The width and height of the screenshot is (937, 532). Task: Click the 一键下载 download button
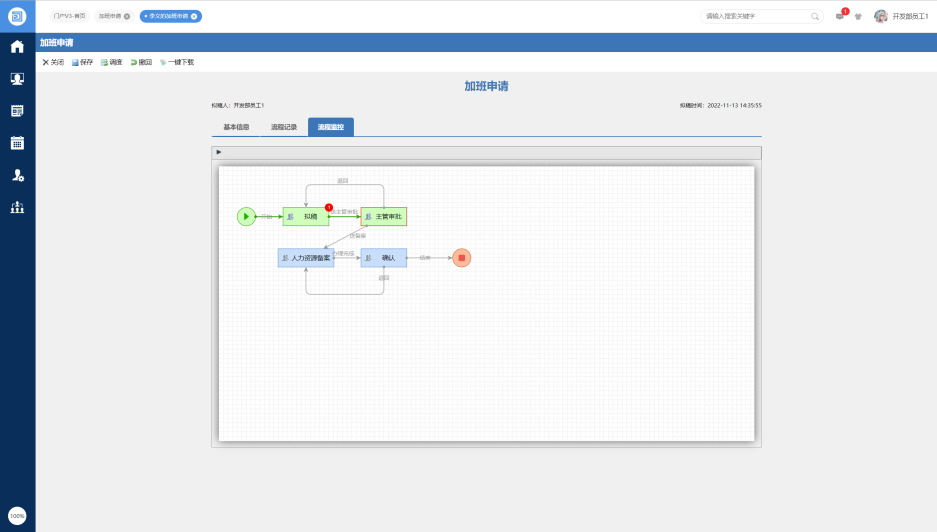point(177,62)
